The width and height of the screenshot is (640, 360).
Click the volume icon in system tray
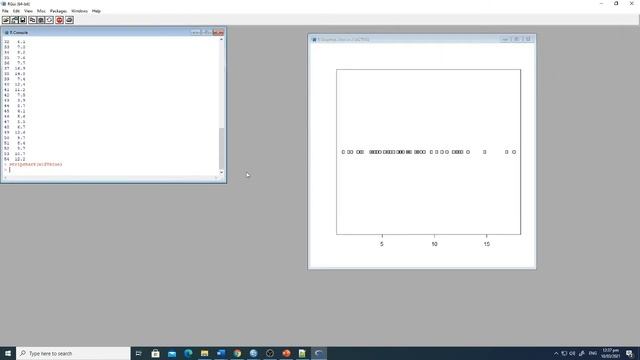point(572,353)
